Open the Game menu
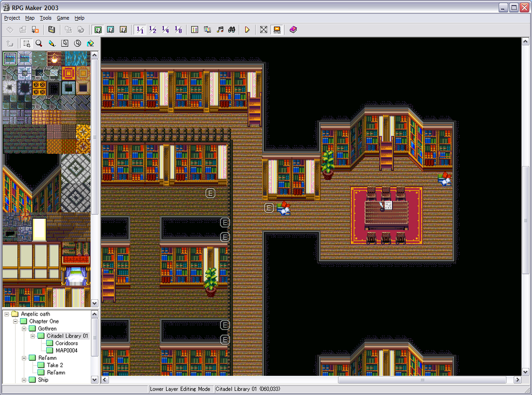Screen dimensions: 532x395 click(x=63, y=18)
